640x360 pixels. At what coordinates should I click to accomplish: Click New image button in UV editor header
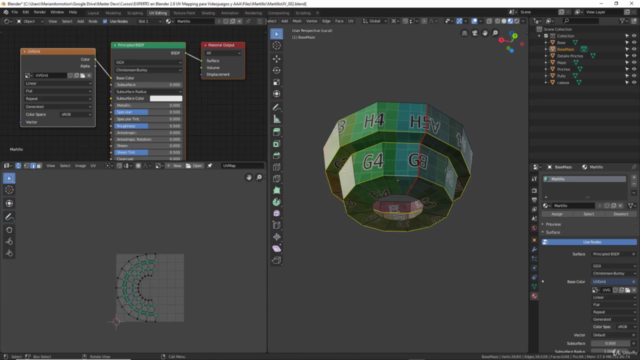point(174,166)
